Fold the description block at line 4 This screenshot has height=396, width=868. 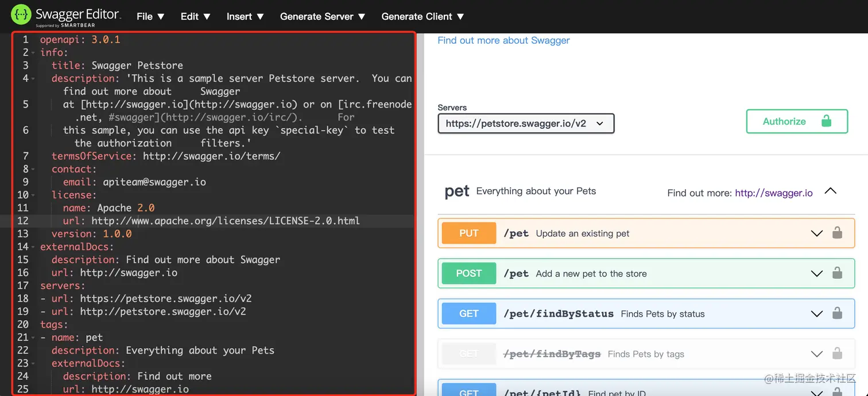pyautogui.click(x=34, y=79)
